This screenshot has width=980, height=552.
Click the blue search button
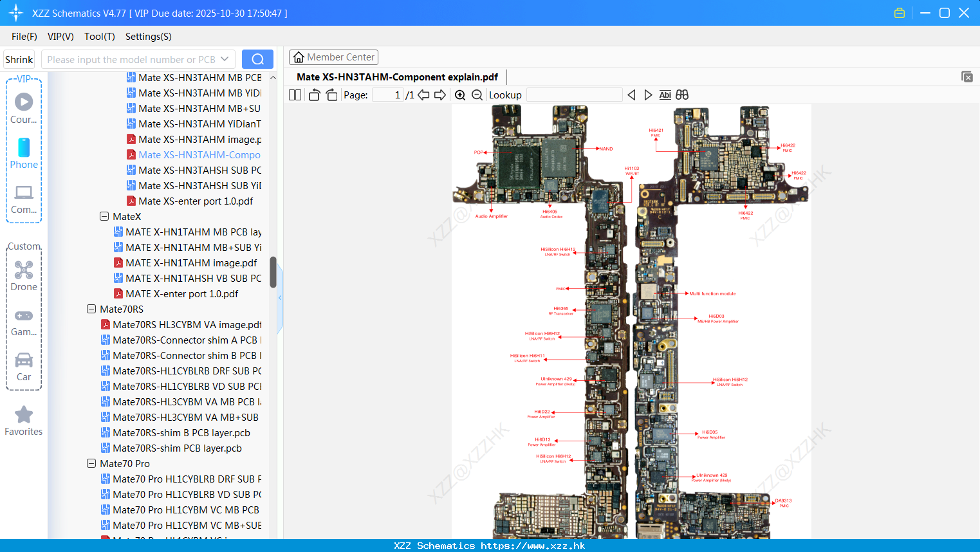click(257, 59)
